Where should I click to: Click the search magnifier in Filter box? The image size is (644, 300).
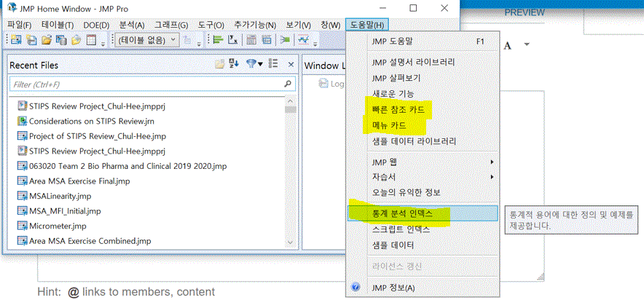[288, 84]
